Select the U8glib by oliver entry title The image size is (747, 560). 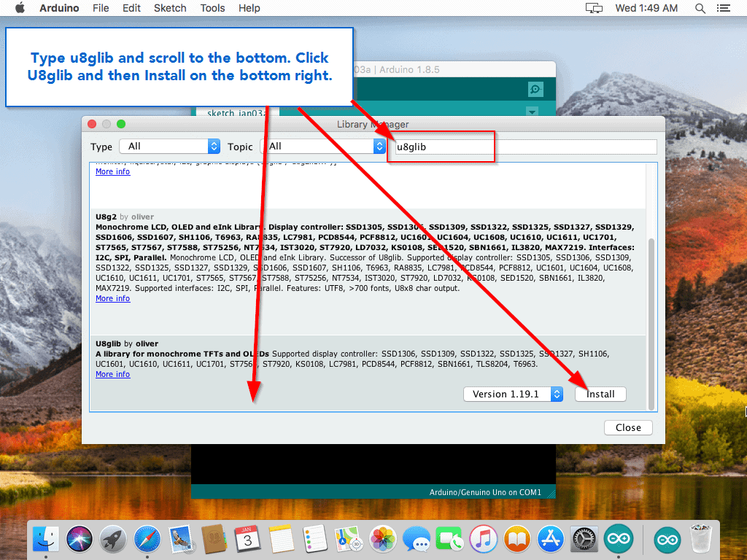point(127,344)
